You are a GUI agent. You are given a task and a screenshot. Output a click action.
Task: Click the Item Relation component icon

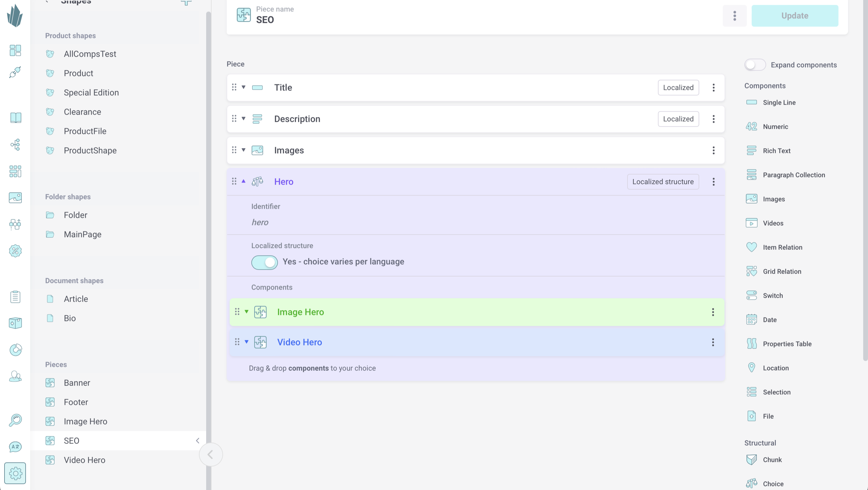coord(752,247)
